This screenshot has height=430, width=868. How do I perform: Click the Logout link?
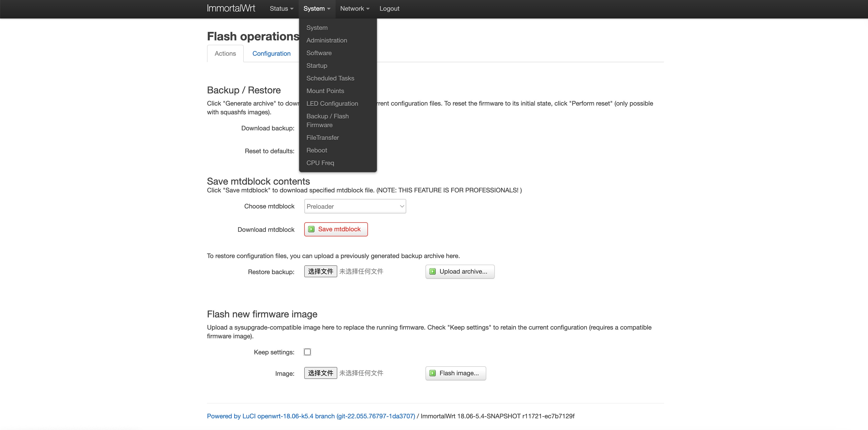coord(389,9)
